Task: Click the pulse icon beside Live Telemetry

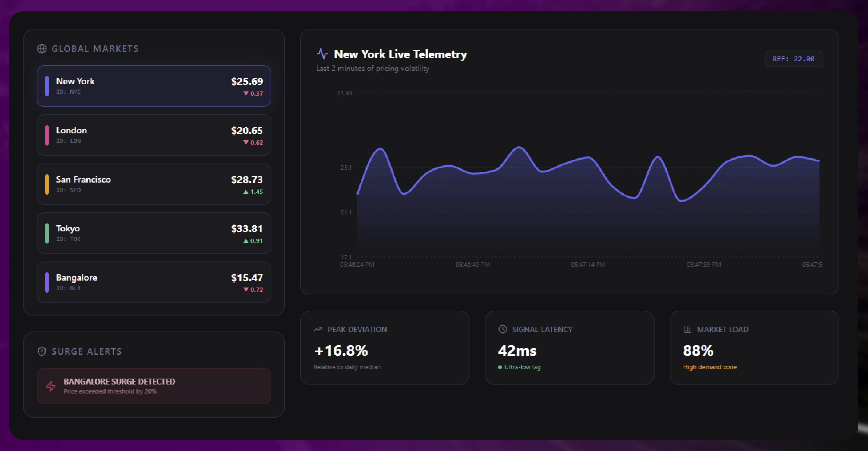Action: click(322, 54)
